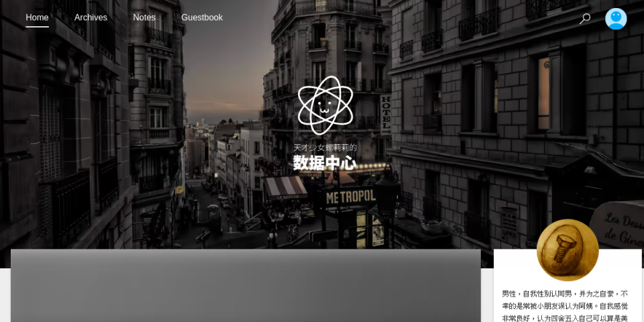
Task: Open the Notes menu item
Action: tap(144, 17)
